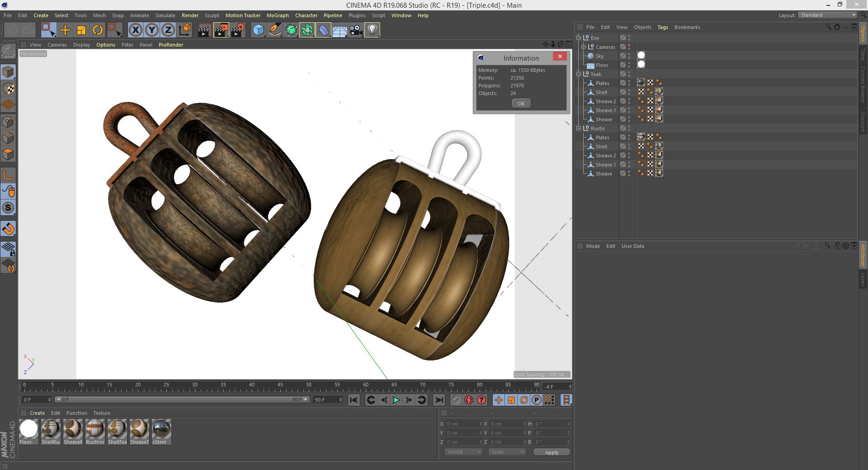Open the World coordinate system dropdown
868x470 pixels.
click(463, 452)
